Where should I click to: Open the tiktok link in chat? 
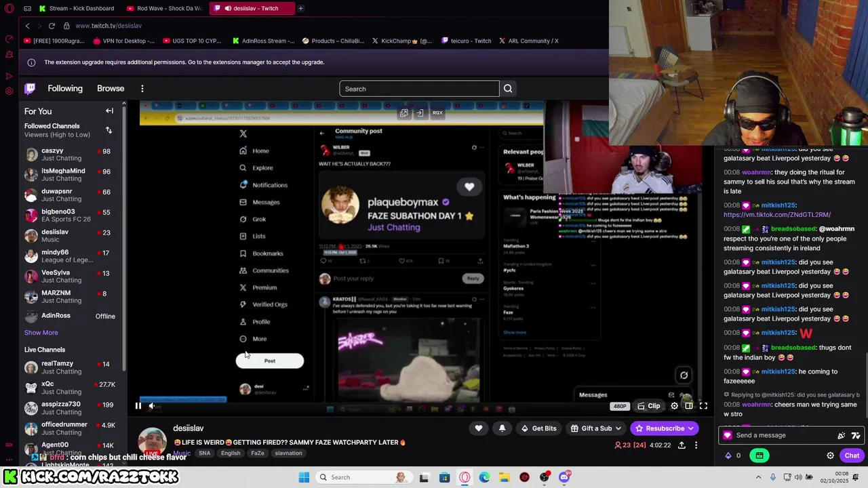tap(777, 215)
